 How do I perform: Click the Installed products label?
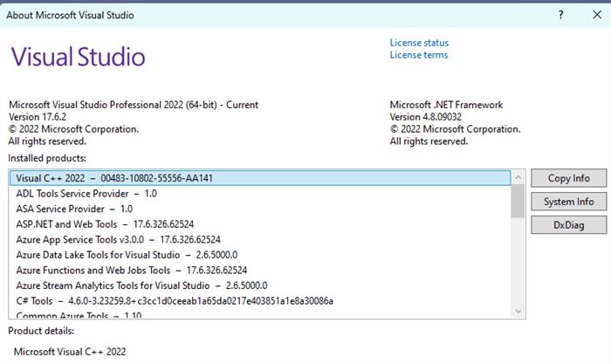(47, 158)
